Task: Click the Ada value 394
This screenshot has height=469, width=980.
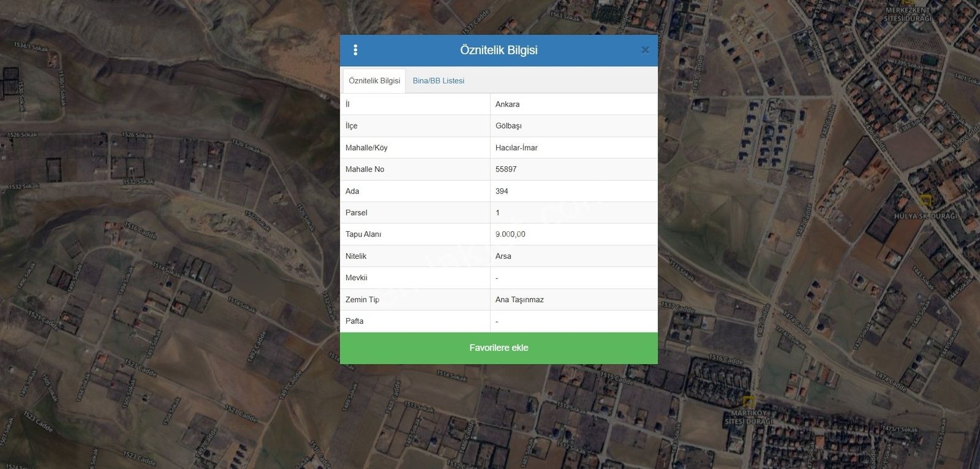Action: pos(502,191)
